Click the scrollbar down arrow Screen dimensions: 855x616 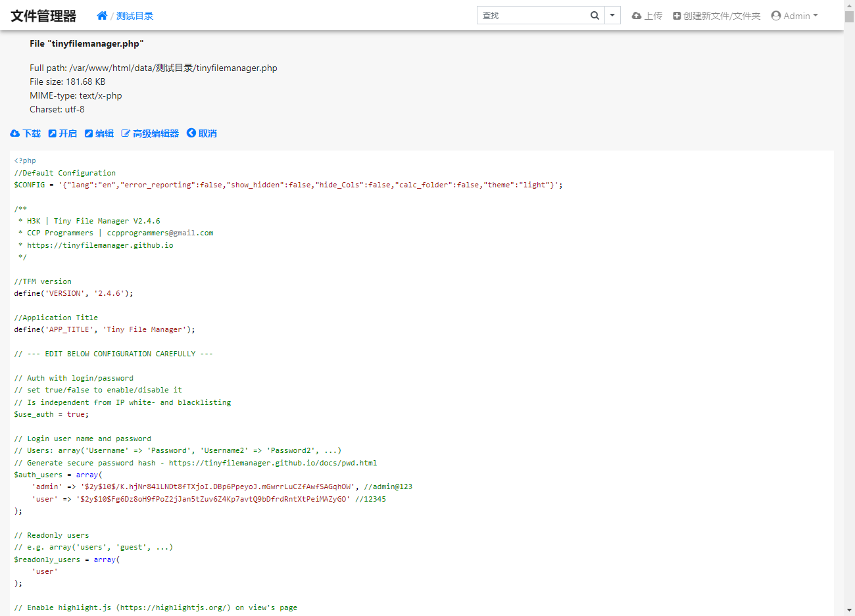pyautogui.click(x=849, y=610)
